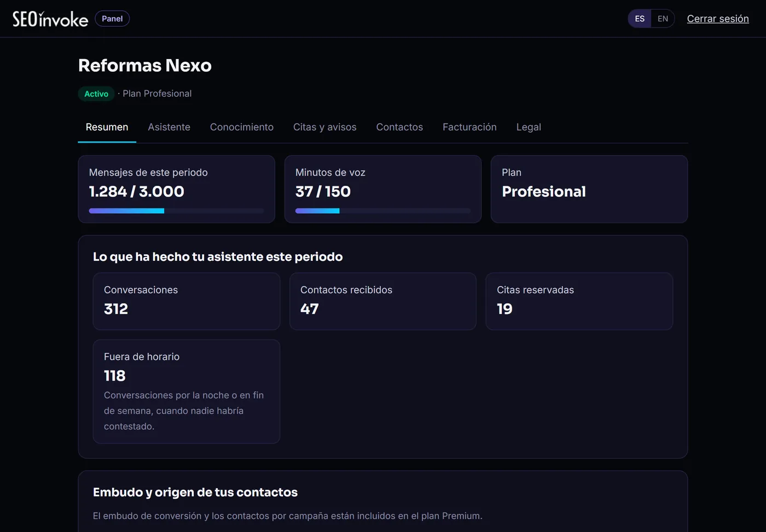Click the 'Mensajes de este periodo' label
Image resolution: width=766 pixels, height=532 pixels.
tap(148, 172)
